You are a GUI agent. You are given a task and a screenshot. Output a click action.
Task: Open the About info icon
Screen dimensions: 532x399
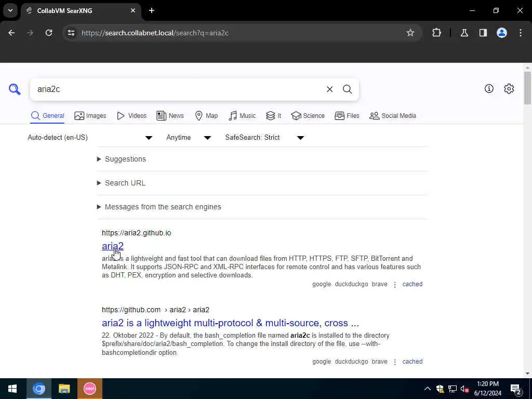(x=489, y=88)
